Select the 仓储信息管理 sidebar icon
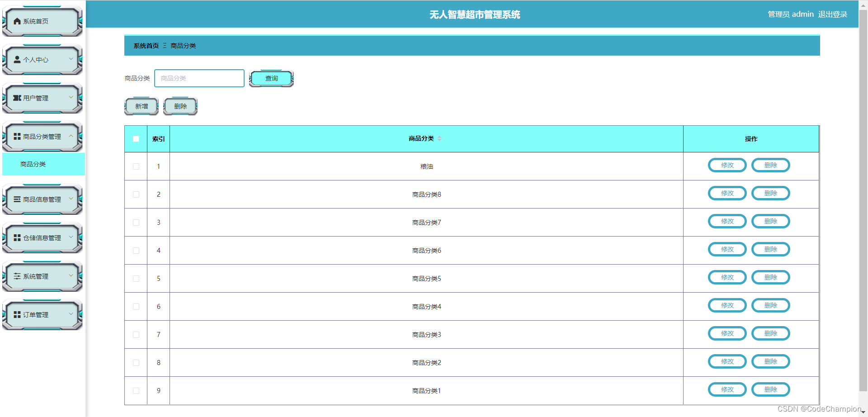 point(17,237)
